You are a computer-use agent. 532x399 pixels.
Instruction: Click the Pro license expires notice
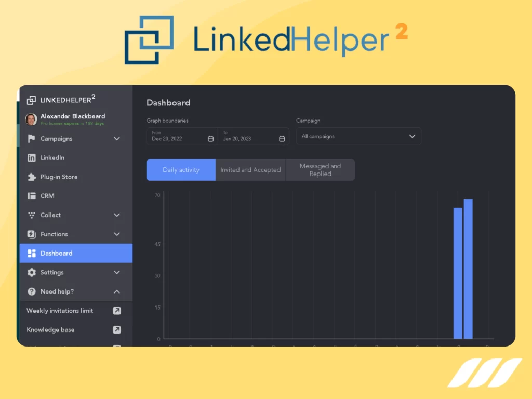click(x=72, y=124)
